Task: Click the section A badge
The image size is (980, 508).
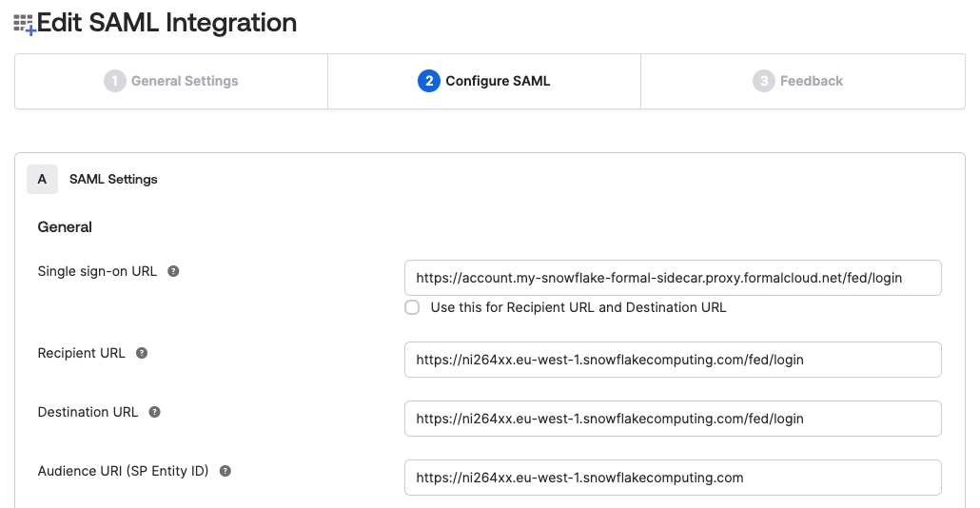Action: 42,179
